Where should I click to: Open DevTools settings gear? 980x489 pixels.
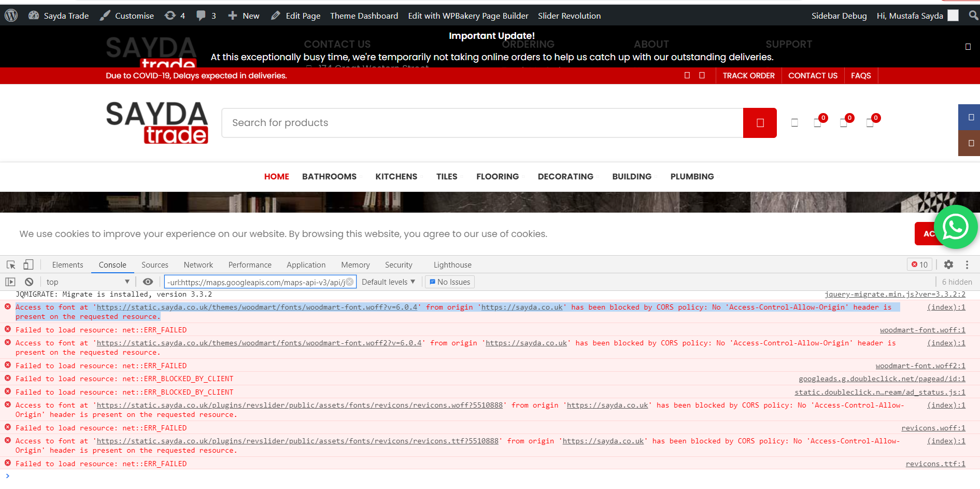pyautogui.click(x=948, y=265)
